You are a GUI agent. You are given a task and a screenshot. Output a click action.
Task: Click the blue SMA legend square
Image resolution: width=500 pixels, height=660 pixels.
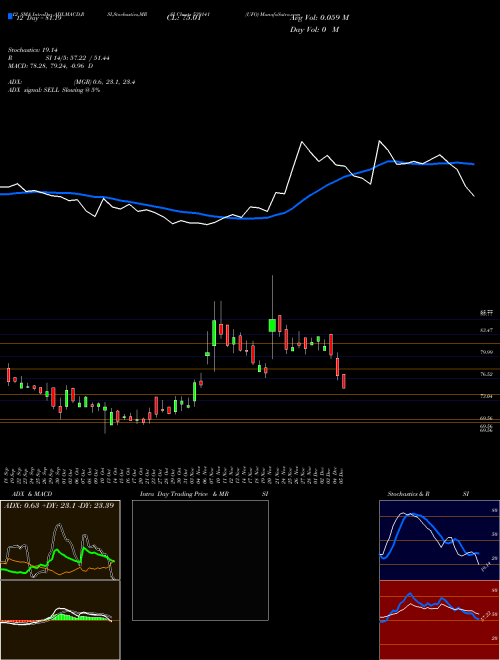10,16
